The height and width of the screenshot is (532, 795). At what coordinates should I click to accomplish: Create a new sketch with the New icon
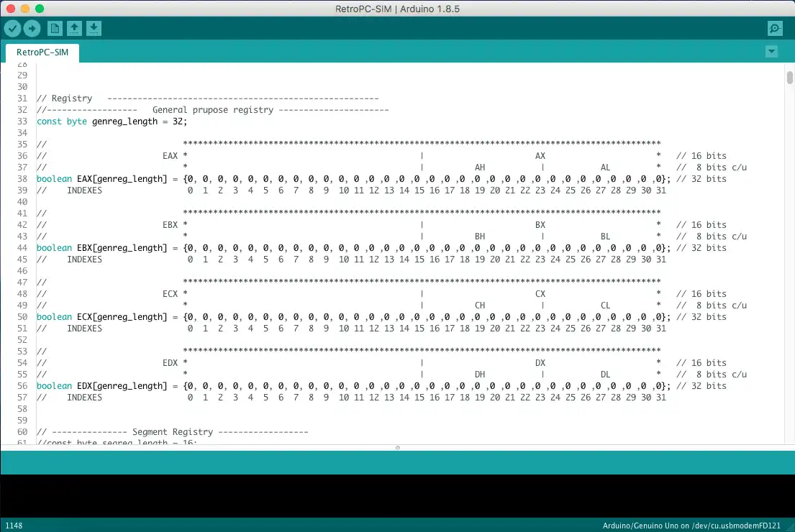click(x=55, y=28)
